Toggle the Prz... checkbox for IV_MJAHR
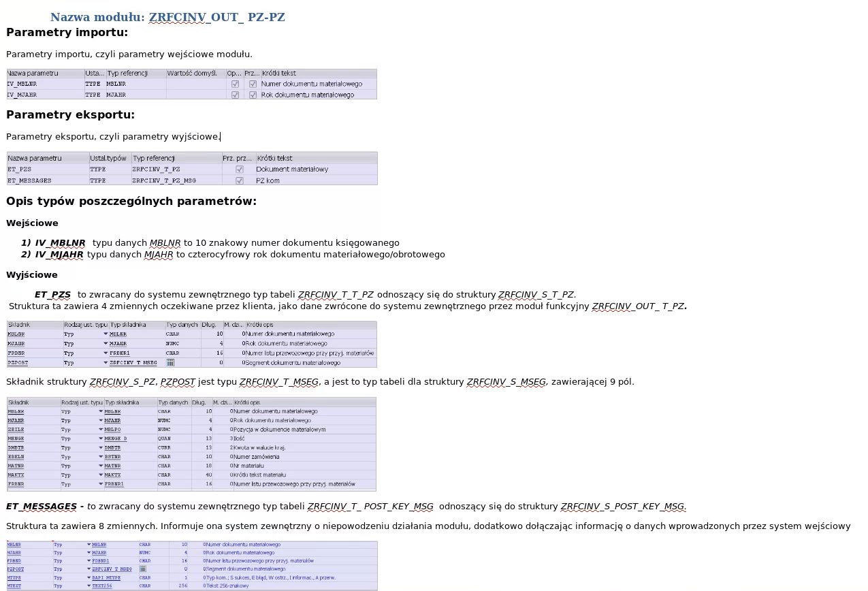The image size is (868, 591). [253, 95]
